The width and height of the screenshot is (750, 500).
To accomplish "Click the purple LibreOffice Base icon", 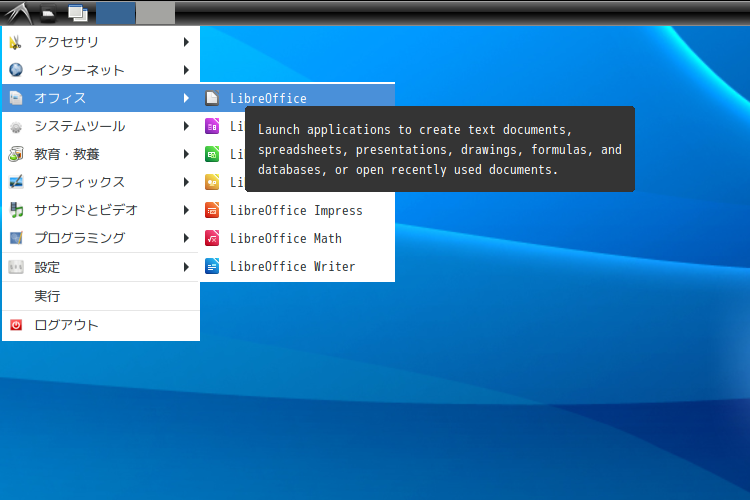I will 212,126.
